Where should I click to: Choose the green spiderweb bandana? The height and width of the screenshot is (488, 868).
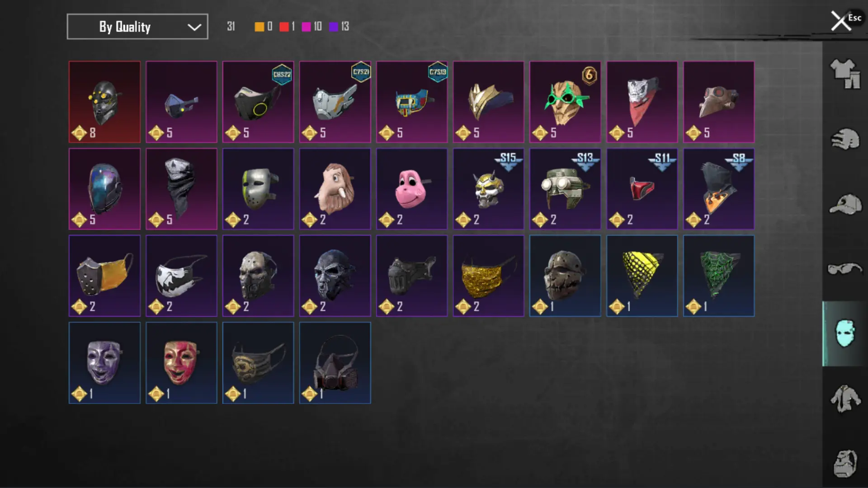(719, 276)
